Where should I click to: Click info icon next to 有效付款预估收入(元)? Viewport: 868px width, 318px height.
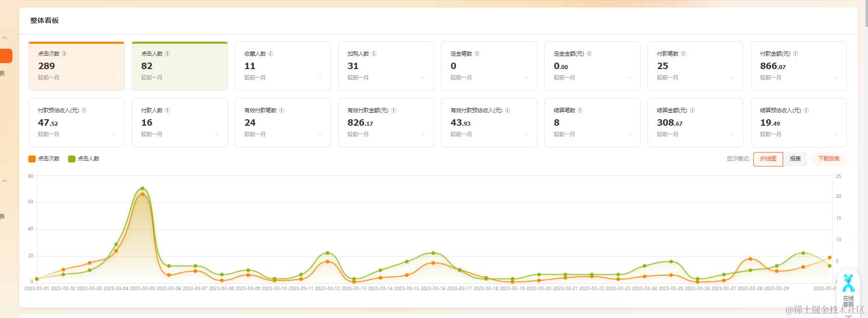click(x=507, y=110)
